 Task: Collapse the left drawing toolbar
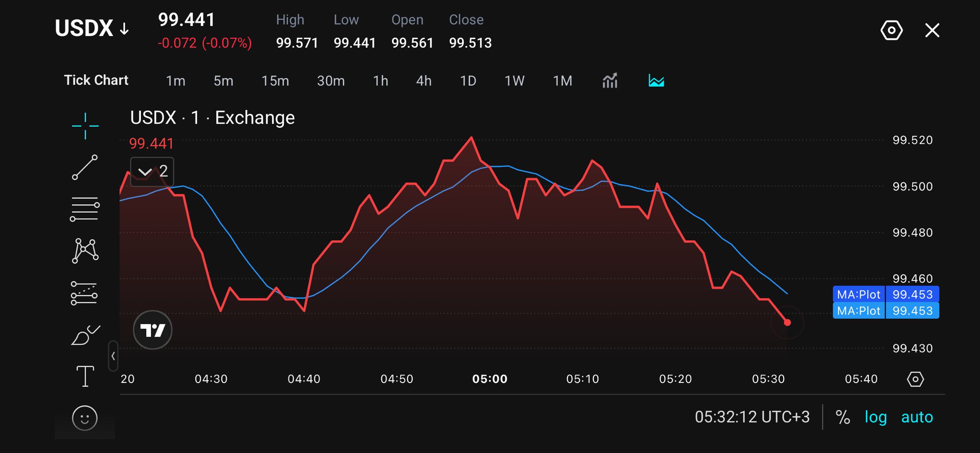(113, 356)
